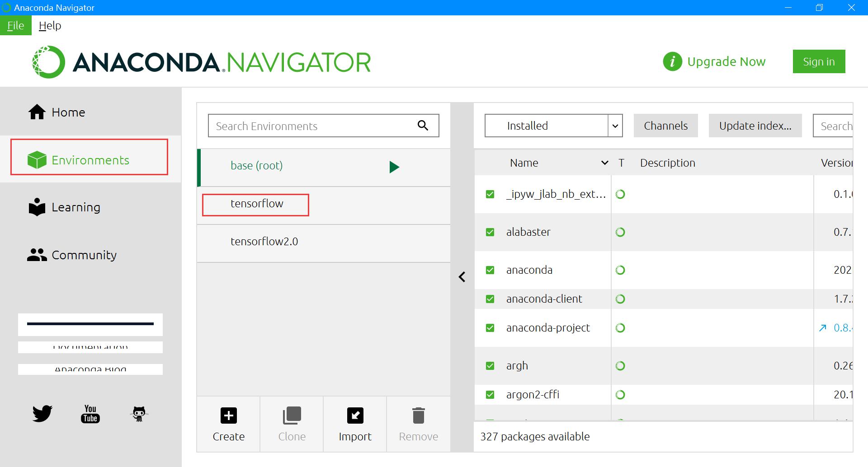Open the File menu
Screen dimensions: 868x467
15,25
